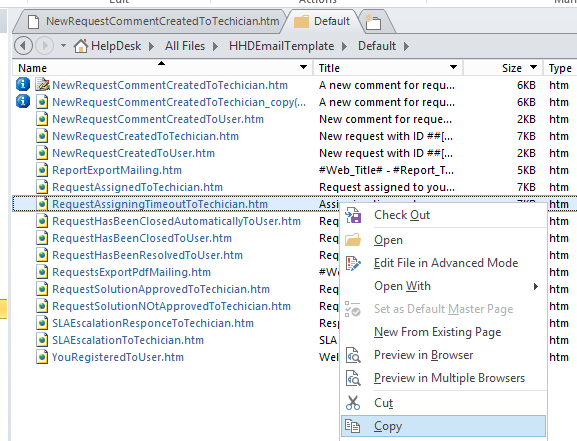Select YouRegisteredToUser.htm file
This screenshot has height=441, width=577.
tap(118, 357)
